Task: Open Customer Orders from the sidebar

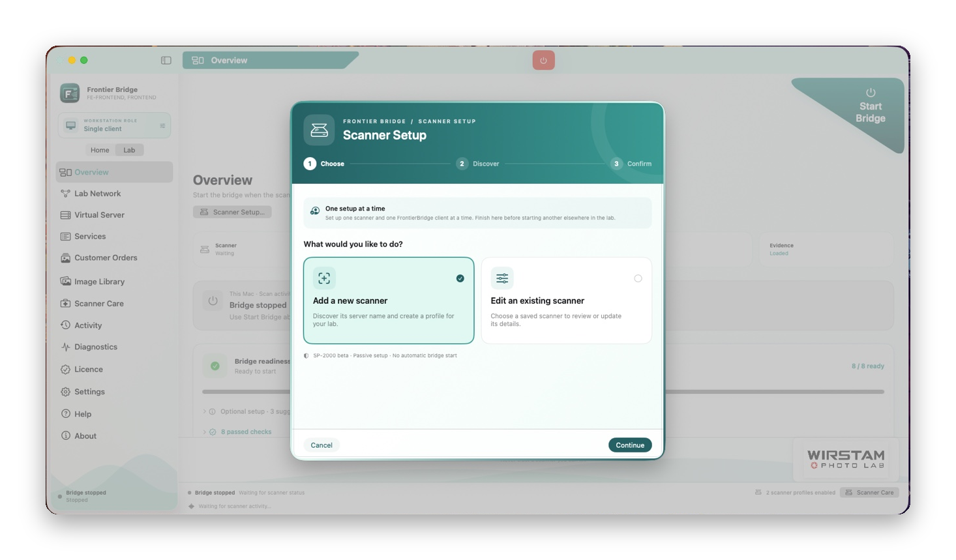Action: coord(114,258)
